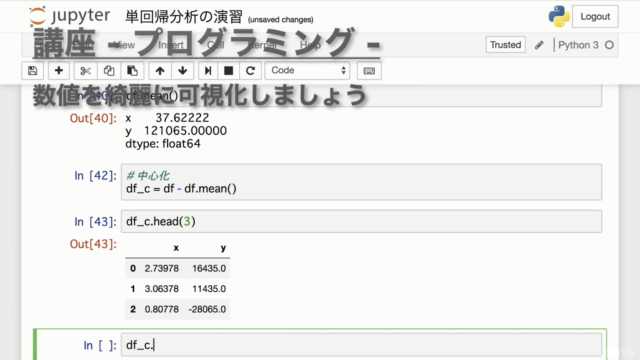640x360 pixels.
Task: Click the kernel idle circle indicator
Action: [609, 45]
